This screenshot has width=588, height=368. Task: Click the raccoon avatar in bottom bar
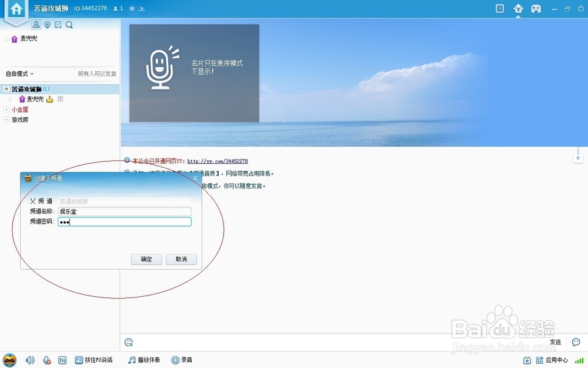[10, 360]
